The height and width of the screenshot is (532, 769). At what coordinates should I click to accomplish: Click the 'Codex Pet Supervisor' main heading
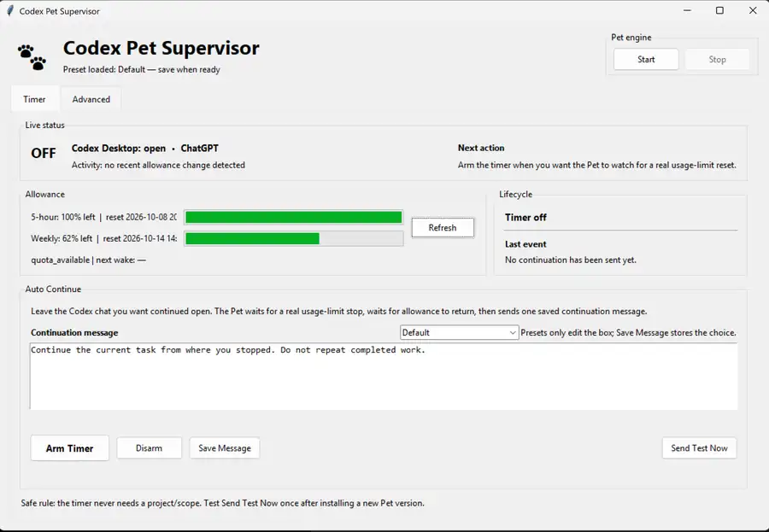(x=161, y=48)
